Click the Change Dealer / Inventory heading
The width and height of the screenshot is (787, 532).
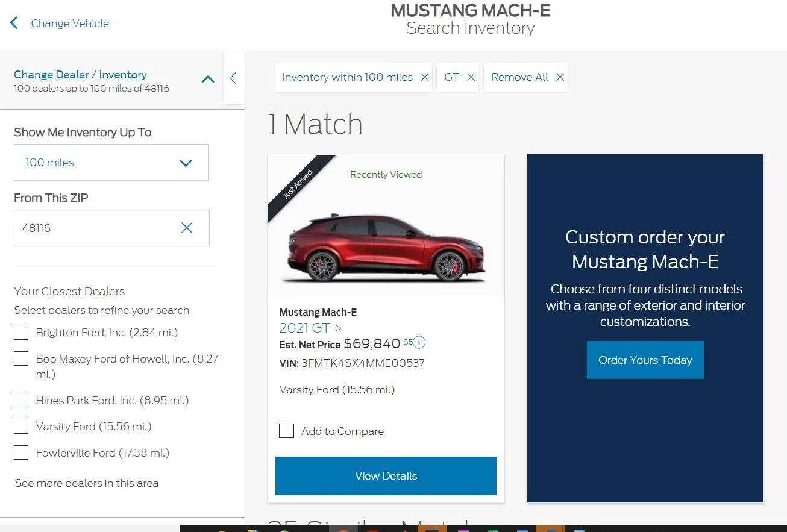(80, 75)
